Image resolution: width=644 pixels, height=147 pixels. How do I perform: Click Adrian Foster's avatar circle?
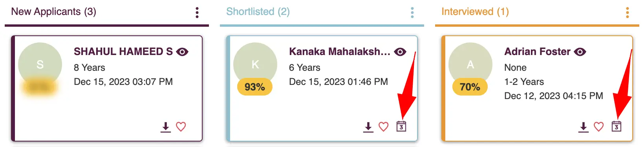(470, 64)
